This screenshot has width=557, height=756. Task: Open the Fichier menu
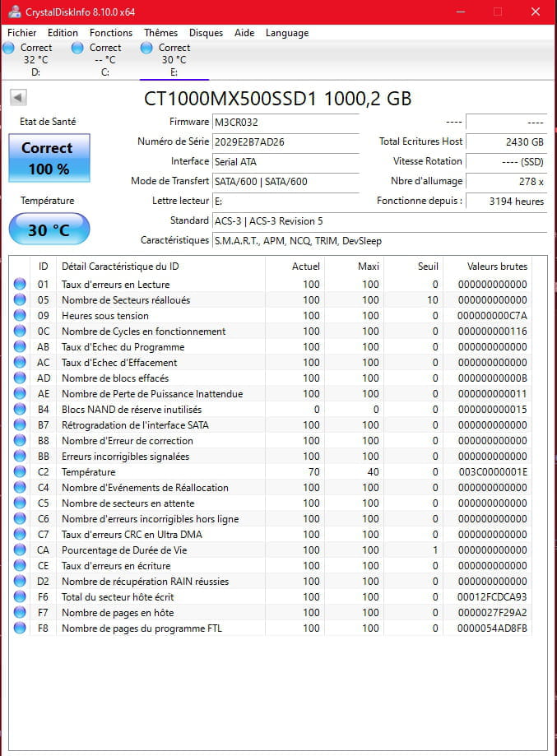coord(21,33)
